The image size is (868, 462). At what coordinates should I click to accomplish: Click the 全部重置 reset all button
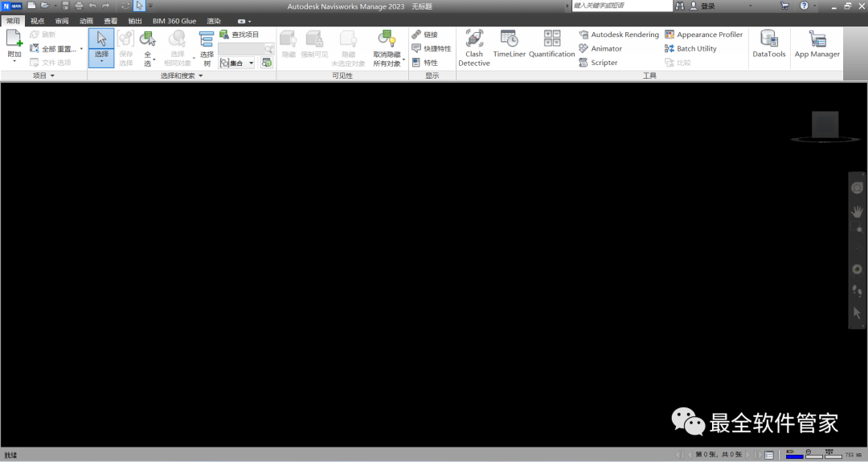53,49
